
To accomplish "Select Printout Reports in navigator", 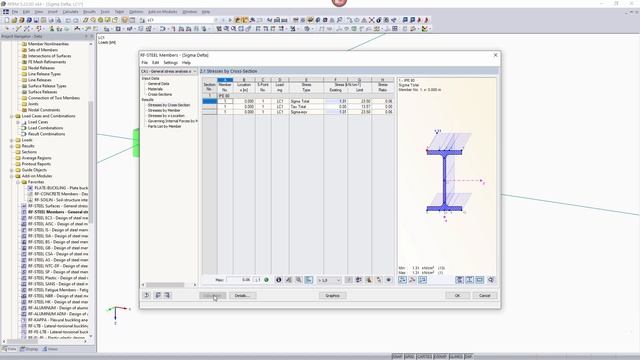I will click(33, 164).
